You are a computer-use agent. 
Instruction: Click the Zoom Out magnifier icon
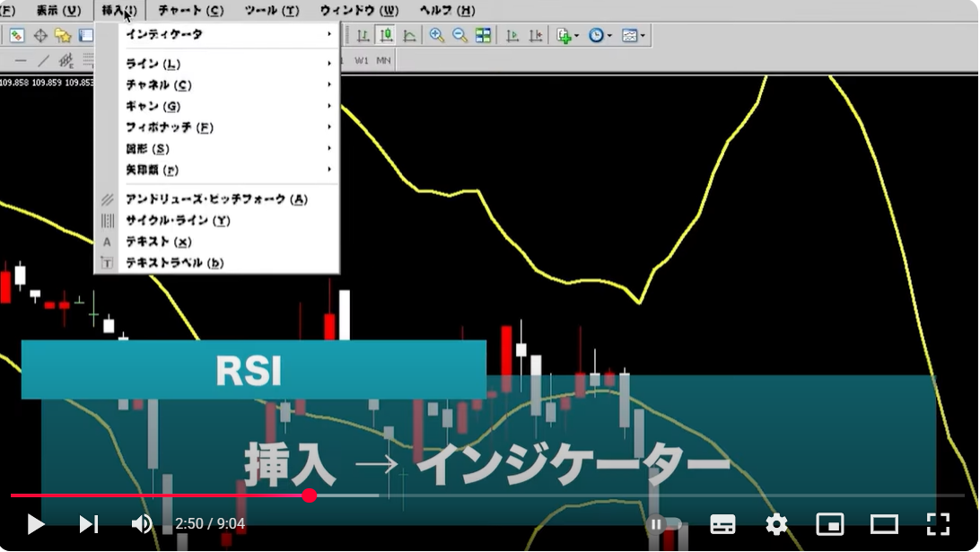coord(459,36)
